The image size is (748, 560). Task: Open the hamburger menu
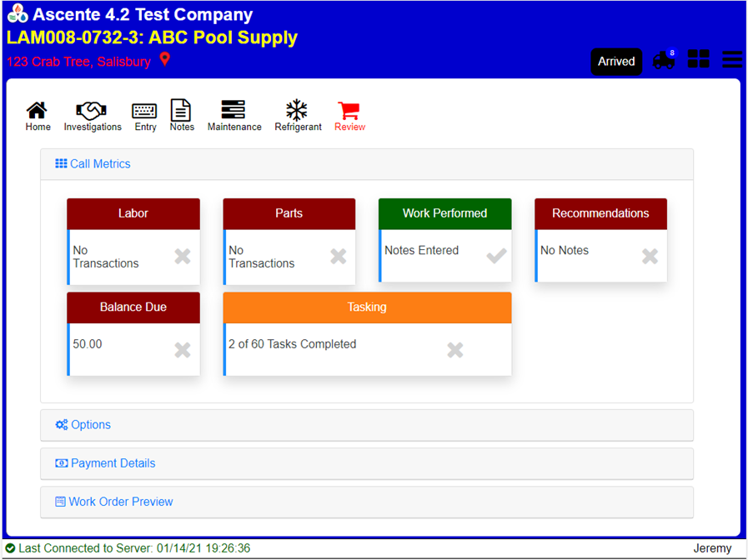pyautogui.click(x=732, y=59)
